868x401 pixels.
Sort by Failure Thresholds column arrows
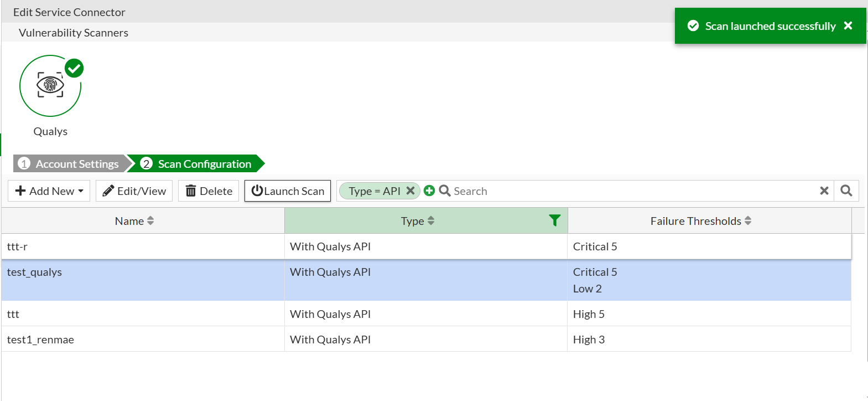tap(748, 221)
